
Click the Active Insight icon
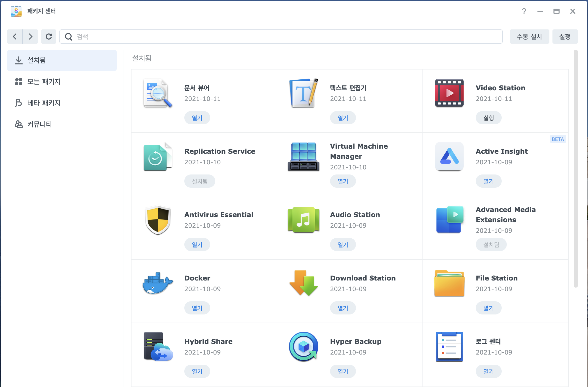(x=449, y=156)
